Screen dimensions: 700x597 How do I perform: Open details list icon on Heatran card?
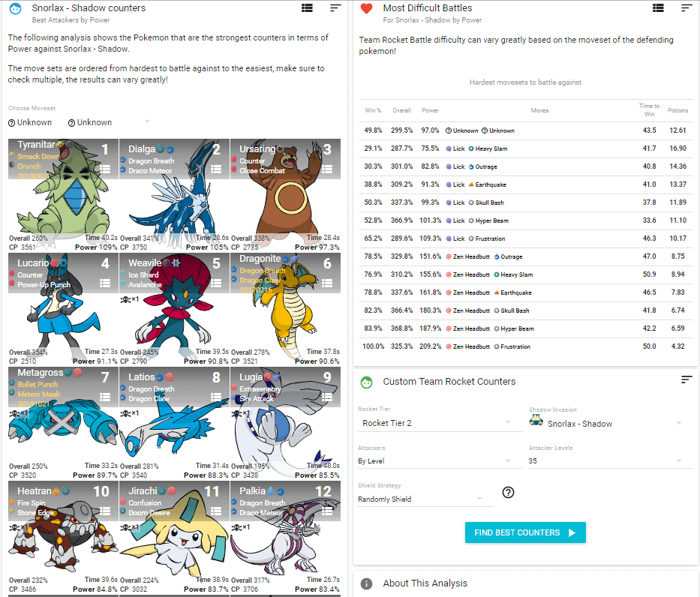pyautogui.click(x=105, y=511)
